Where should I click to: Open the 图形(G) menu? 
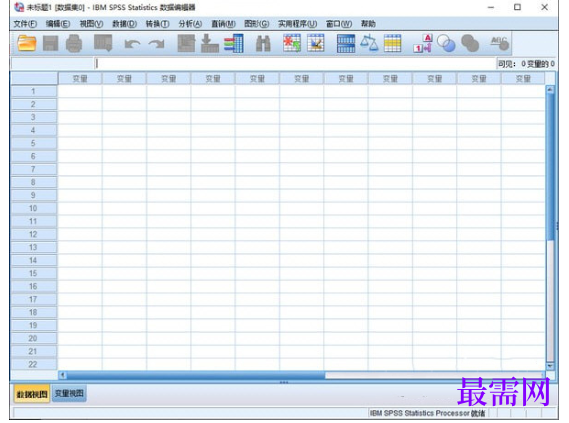257,24
